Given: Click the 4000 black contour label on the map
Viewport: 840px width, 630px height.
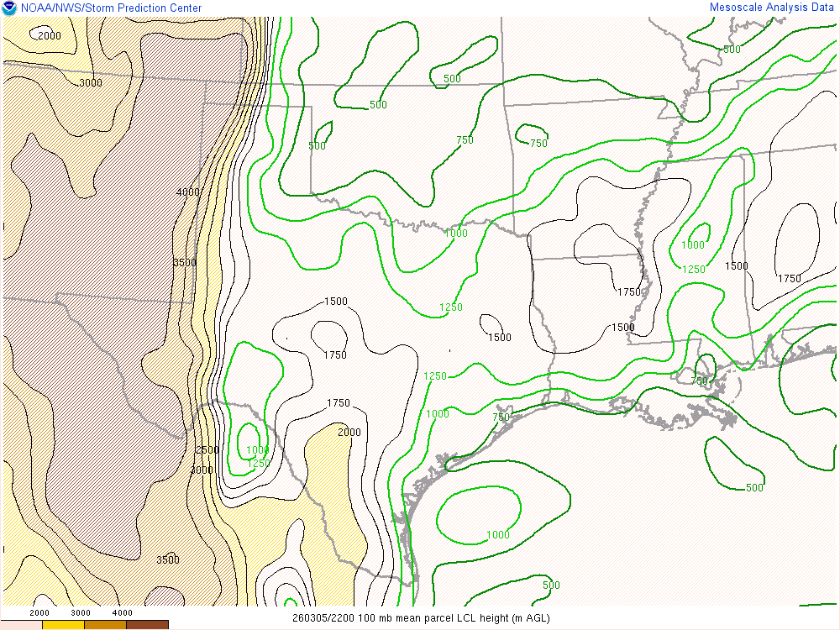Looking at the screenshot, I should pos(188,192).
